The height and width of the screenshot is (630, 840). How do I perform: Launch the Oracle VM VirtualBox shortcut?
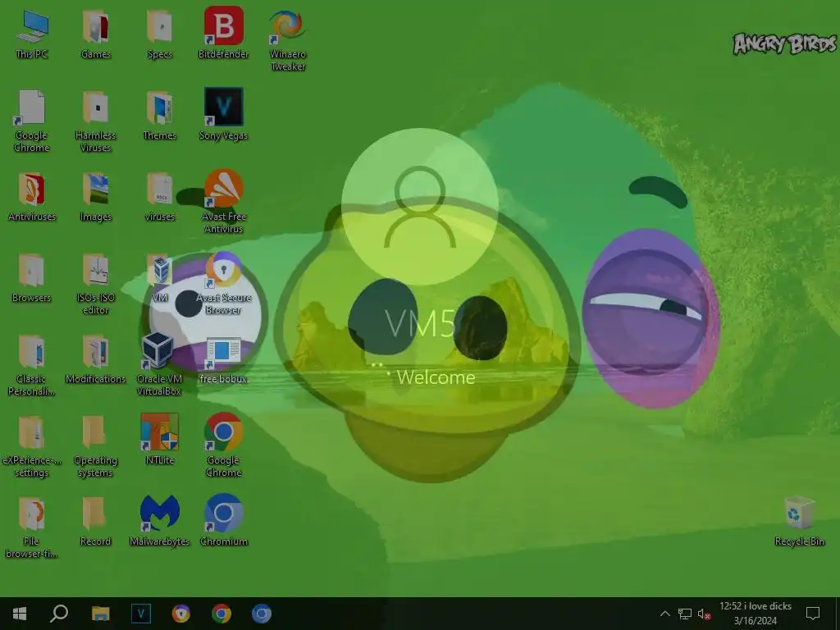pyautogui.click(x=160, y=364)
